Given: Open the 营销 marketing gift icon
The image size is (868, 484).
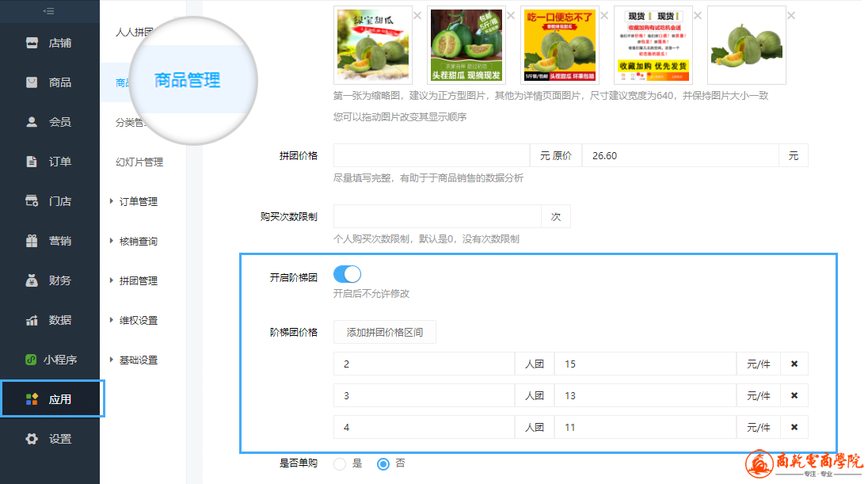Looking at the screenshot, I should [32, 241].
